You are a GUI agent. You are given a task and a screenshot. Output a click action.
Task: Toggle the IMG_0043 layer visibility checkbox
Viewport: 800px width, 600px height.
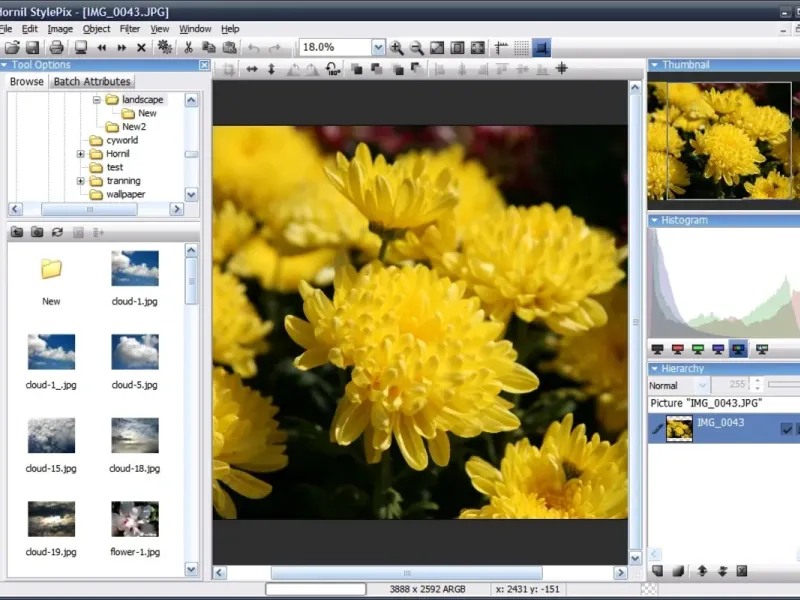click(x=786, y=429)
